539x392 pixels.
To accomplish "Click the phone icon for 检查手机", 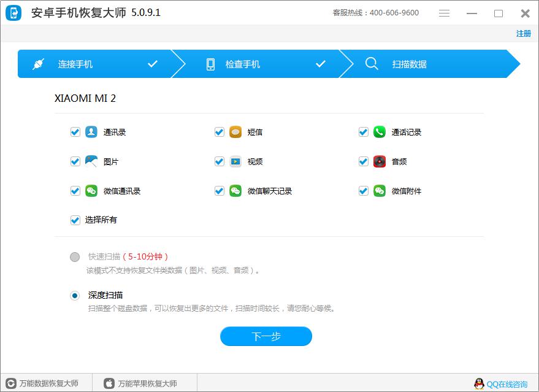I will pyautogui.click(x=211, y=64).
